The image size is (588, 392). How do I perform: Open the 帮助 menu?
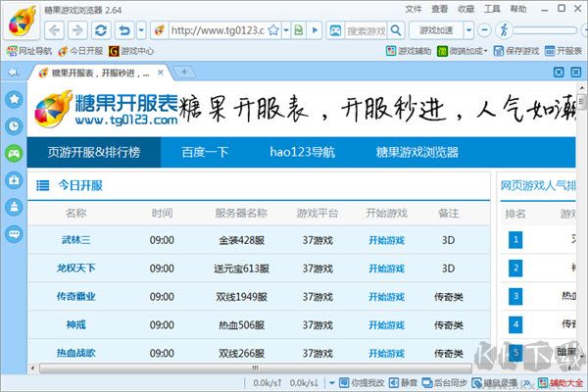pos(518,9)
